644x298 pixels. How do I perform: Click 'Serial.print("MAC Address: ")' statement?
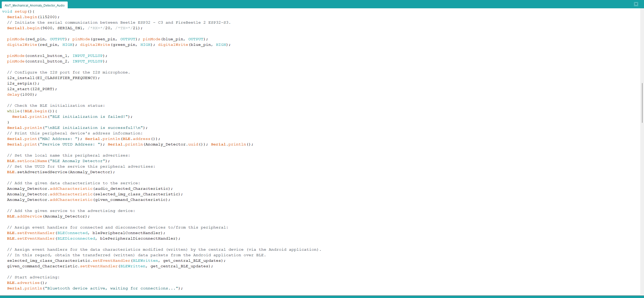45,139
